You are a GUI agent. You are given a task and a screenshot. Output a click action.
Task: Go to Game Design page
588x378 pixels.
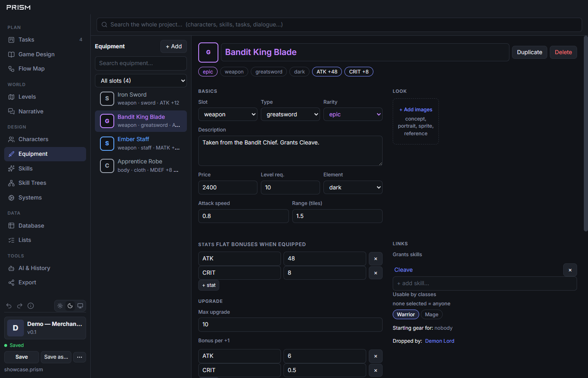[45, 54]
